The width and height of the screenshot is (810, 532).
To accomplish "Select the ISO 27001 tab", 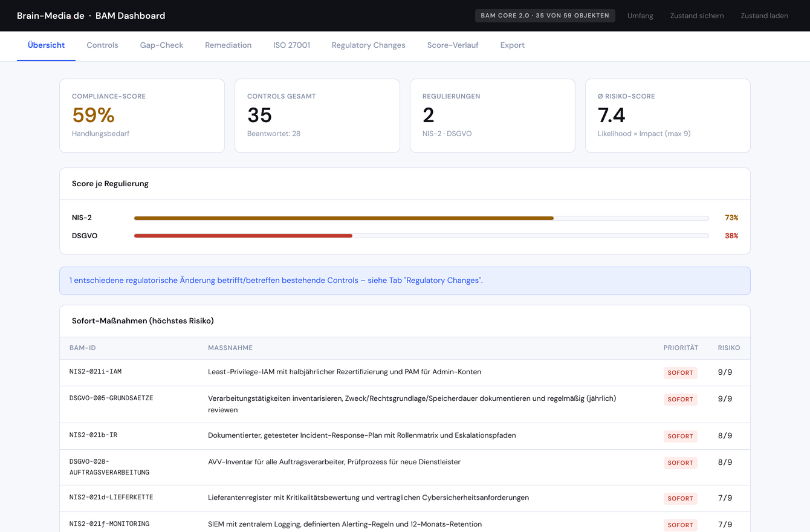I will point(291,45).
